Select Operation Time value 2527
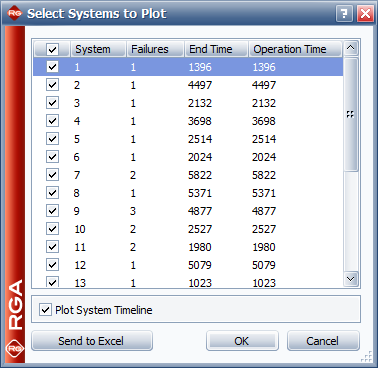This screenshot has height=368, width=378. [x=264, y=229]
